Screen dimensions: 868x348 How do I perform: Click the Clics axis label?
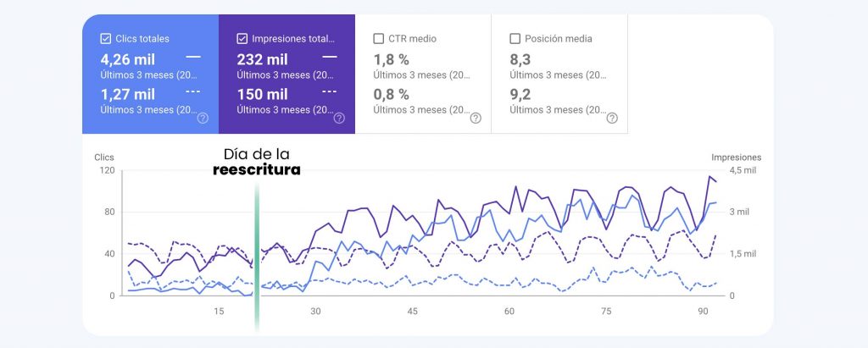(x=104, y=157)
